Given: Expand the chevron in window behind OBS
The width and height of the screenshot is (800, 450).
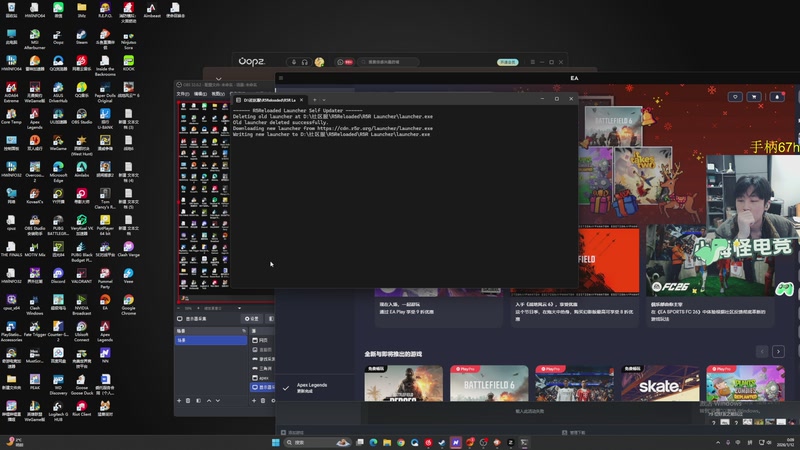Looking at the screenshot, I should pos(218,79).
